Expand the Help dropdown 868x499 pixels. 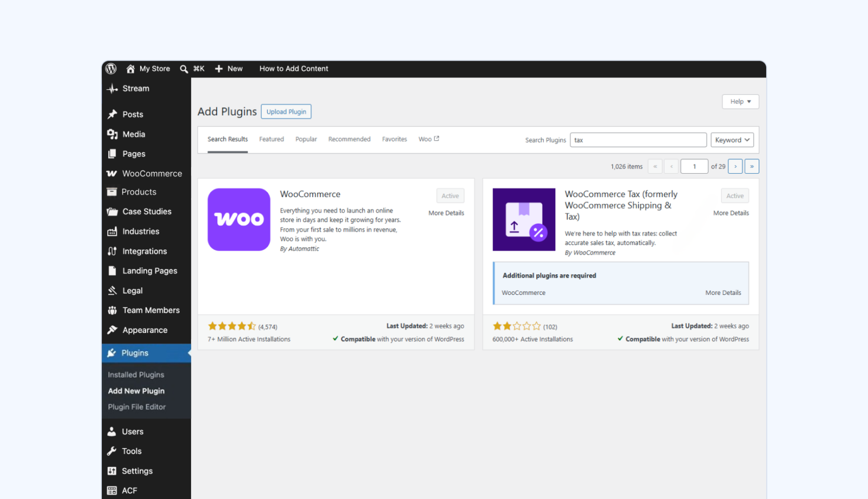[740, 102]
